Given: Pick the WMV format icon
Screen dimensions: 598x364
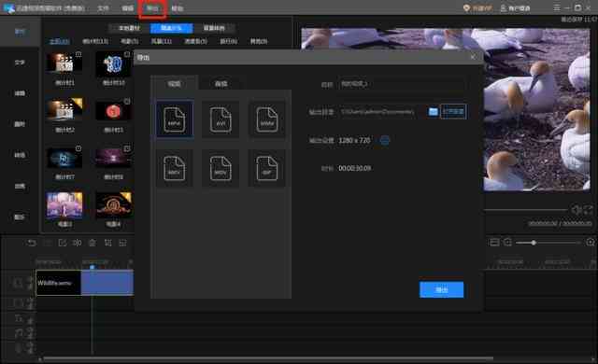Looking at the screenshot, I should [x=266, y=119].
